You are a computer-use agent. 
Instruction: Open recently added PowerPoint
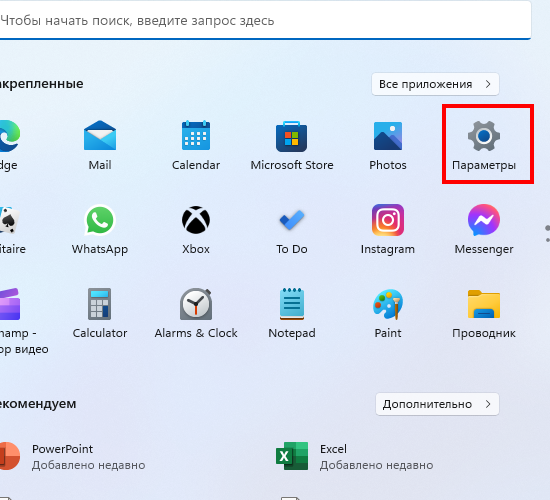click(x=70, y=456)
